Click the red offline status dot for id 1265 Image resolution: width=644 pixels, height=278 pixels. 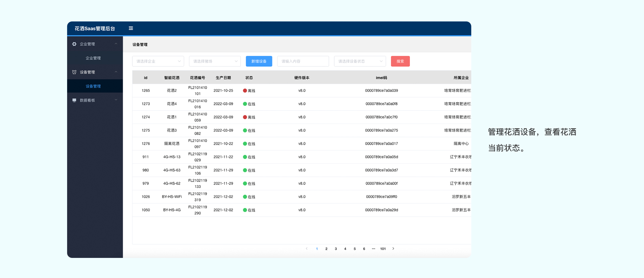pos(245,90)
